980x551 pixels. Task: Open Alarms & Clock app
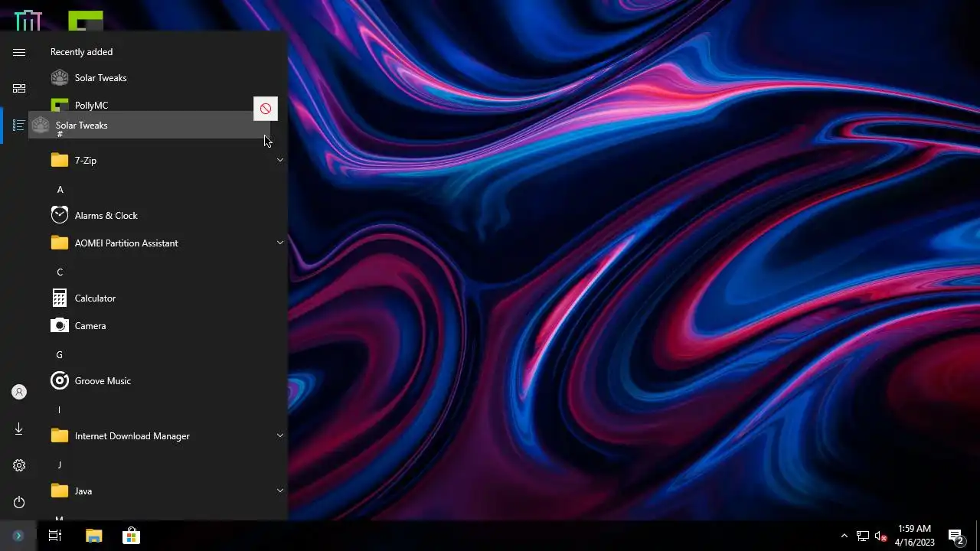pos(165,216)
